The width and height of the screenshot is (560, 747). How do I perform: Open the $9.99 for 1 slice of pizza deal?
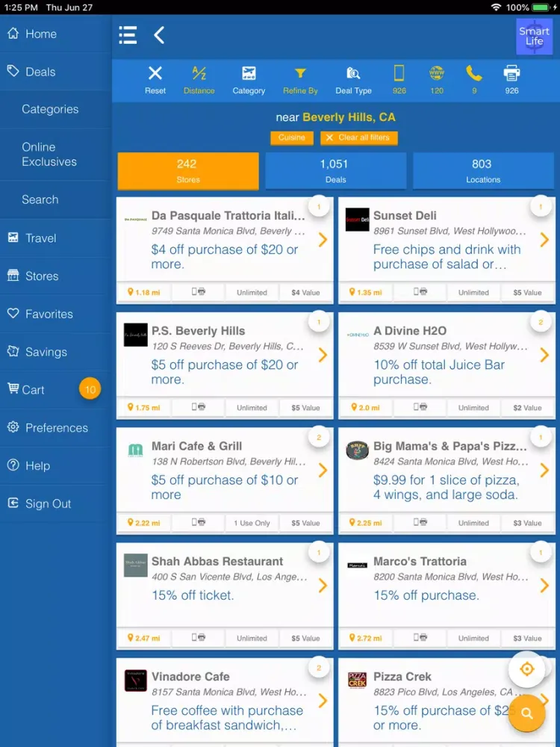pyautogui.click(x=447, y=487)
